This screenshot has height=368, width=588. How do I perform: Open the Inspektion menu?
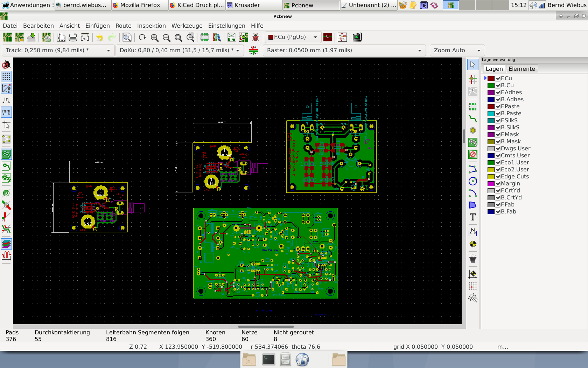coord(152,26)
